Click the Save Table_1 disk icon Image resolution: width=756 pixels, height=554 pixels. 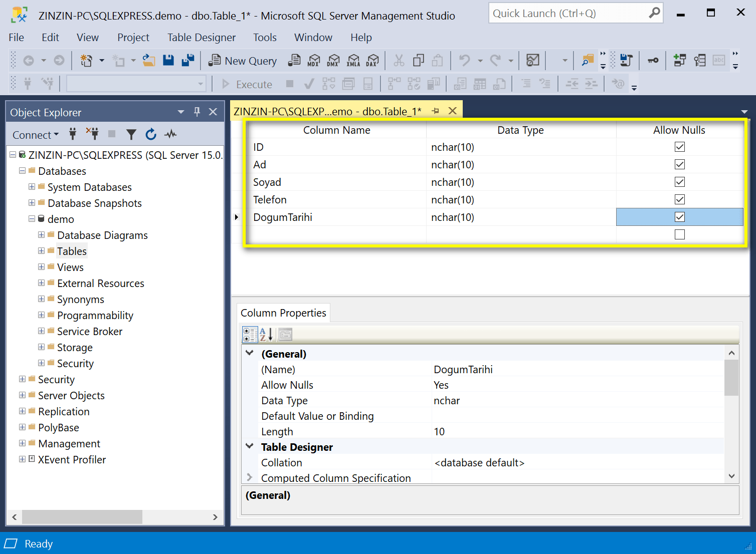pyautogui.click(x=168, y=61)
